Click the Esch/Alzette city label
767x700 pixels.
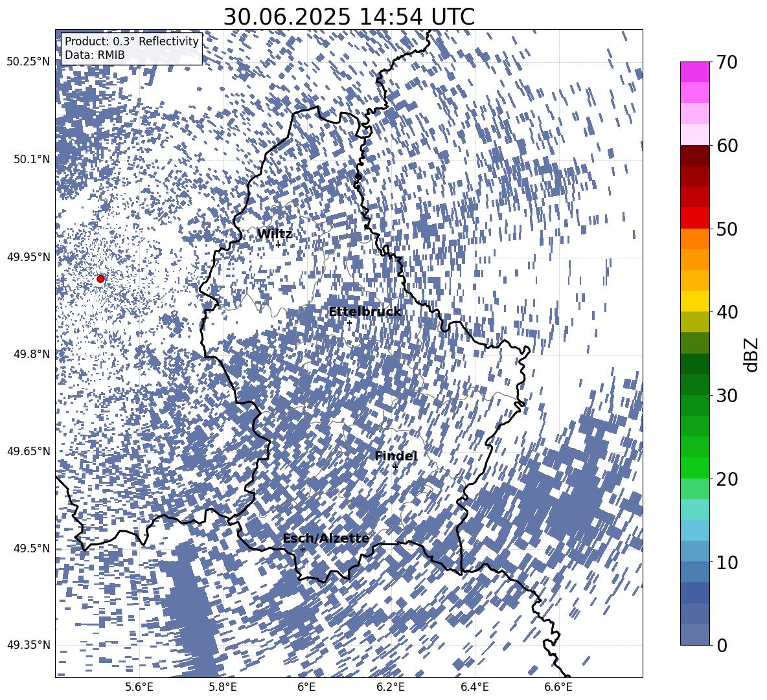[326, 539]
